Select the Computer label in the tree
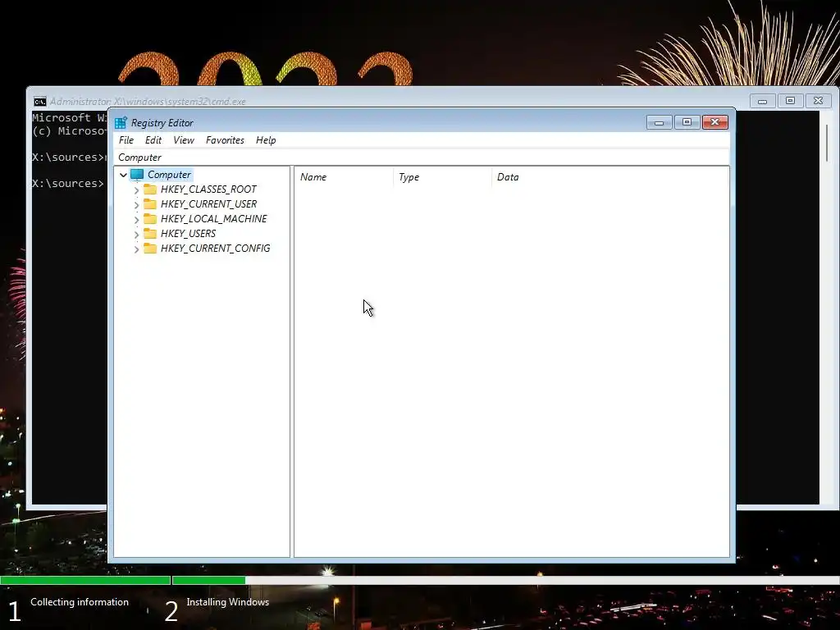This screenshot has width=840, height=630. pos(169,175)
